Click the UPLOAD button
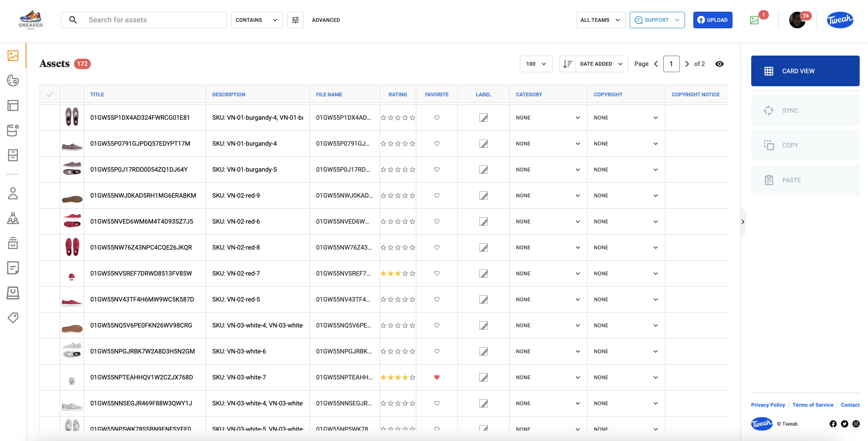 click(x=712, y=20)
